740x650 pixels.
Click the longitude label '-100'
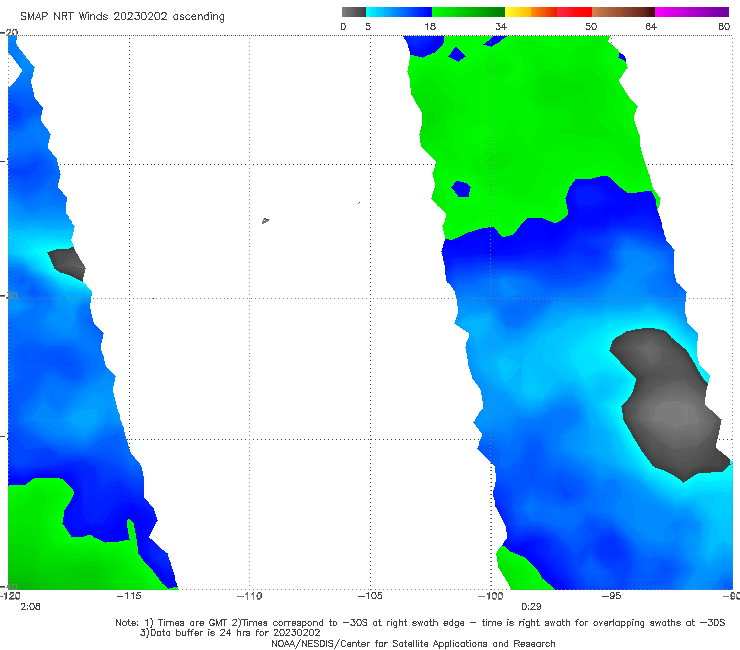(491, 596)
